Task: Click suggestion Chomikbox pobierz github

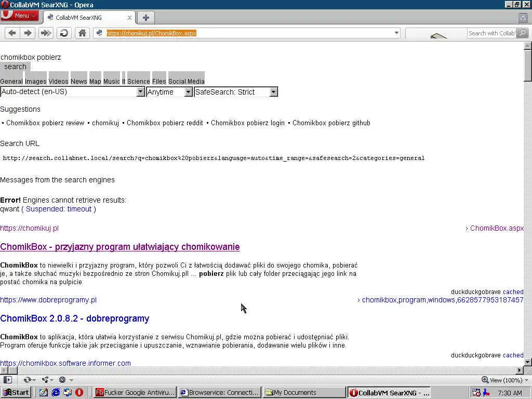Action: click(331, 123)
